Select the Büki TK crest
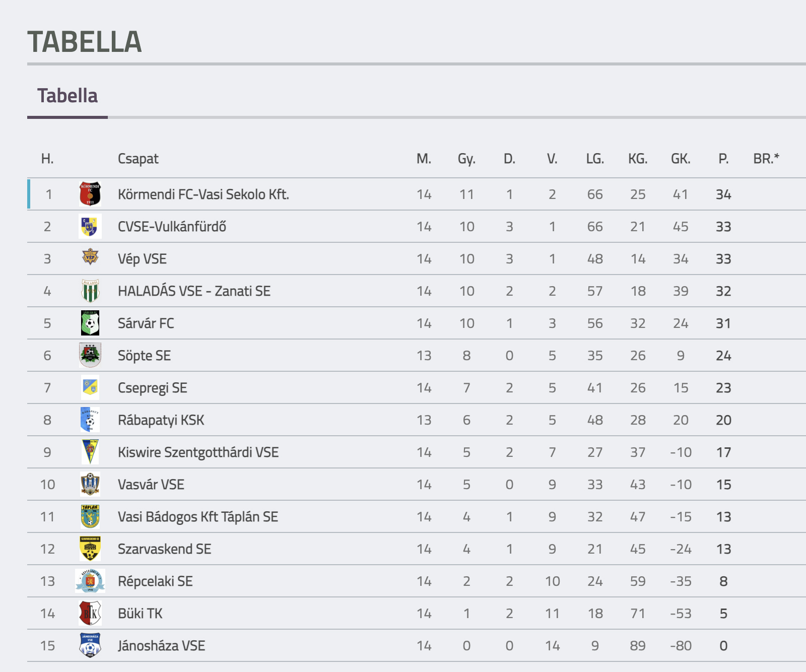 pyautogui.click(x=90, y=613)
